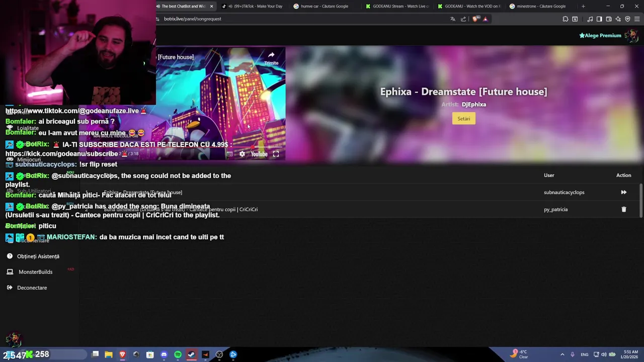Open Microsoft Store from the taskbar
This screenshot has height=362, width=644.
pyautogui.click(x=150, y=354)
